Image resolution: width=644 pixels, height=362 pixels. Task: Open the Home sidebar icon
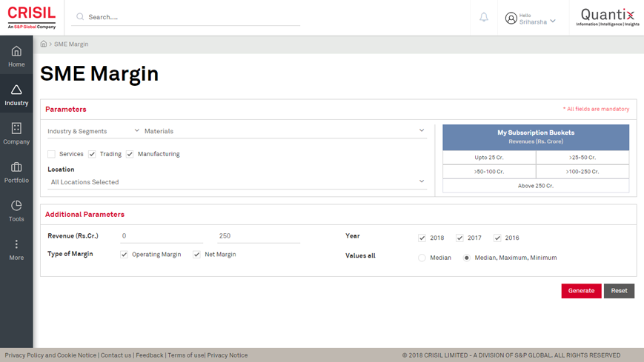(x=16, y=52)
